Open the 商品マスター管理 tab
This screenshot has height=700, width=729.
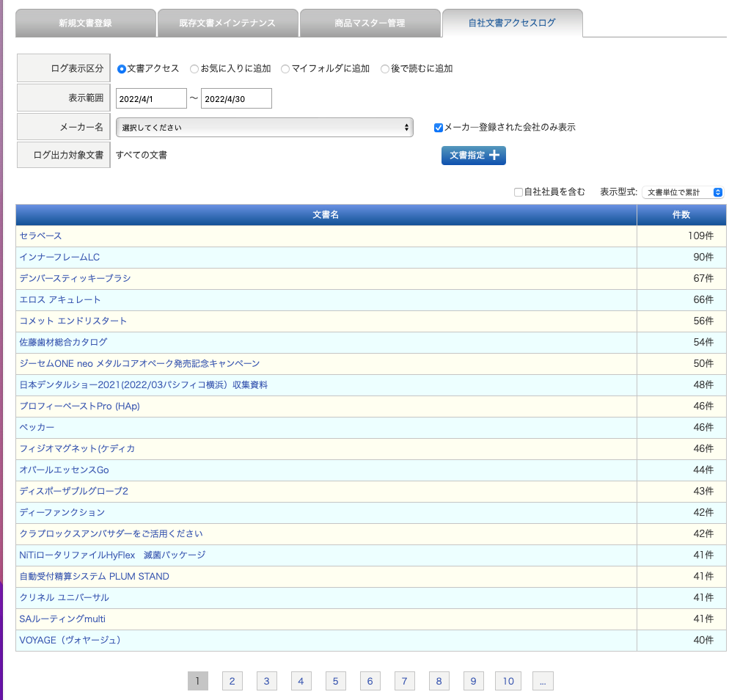370,23
